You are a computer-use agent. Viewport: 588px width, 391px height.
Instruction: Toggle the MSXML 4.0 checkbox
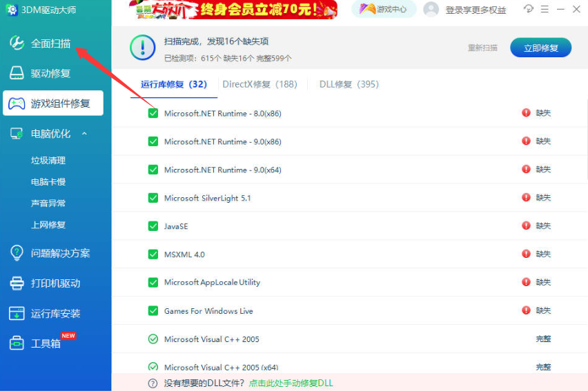pyautogui.click(x=153, y=254)
